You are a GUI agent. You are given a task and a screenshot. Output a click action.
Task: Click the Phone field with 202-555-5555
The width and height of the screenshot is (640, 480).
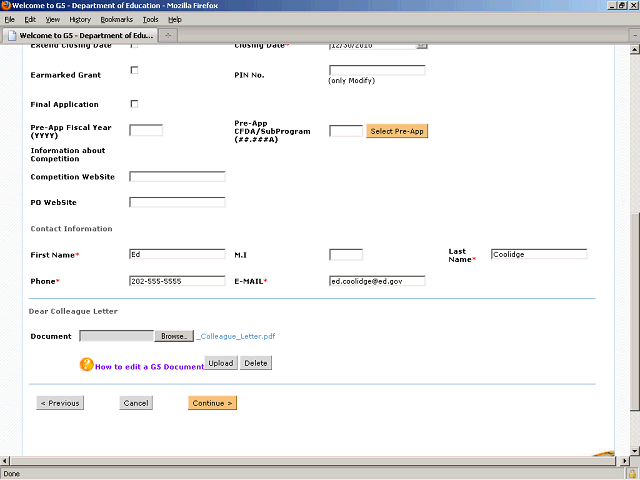click(x=177, y=281)
